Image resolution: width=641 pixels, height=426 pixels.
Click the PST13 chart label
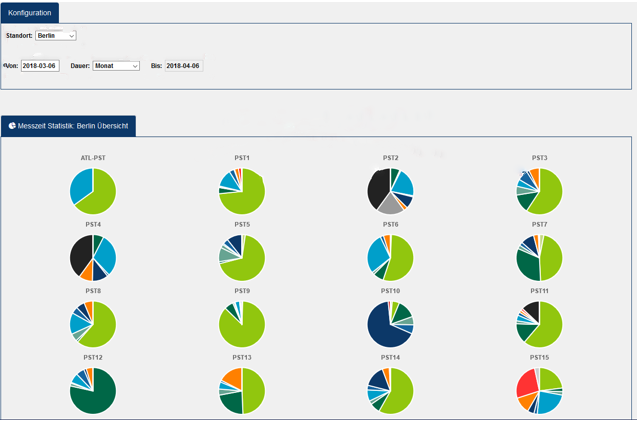242,357
